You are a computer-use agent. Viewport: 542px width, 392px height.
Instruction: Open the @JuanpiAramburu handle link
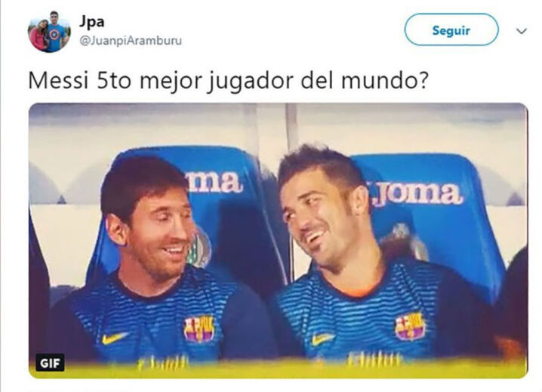point(131,41)
